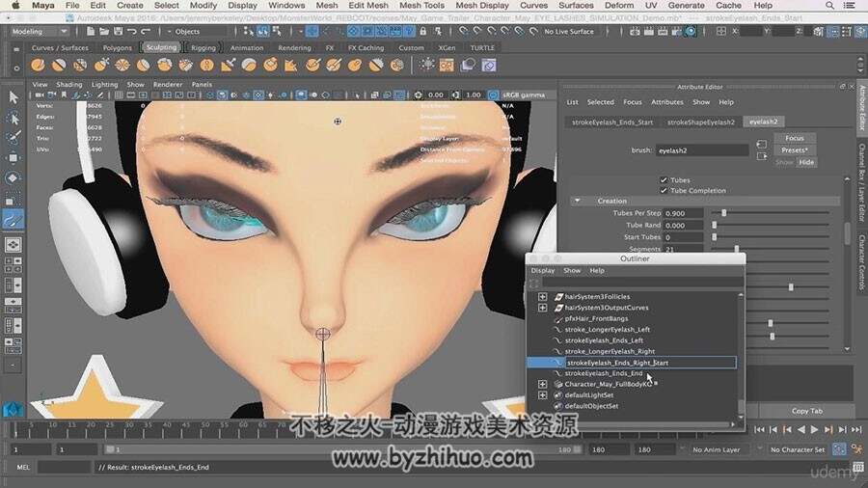The image size is (868, 488).
Task: Click the Presets* button
Action: (795, 149)
